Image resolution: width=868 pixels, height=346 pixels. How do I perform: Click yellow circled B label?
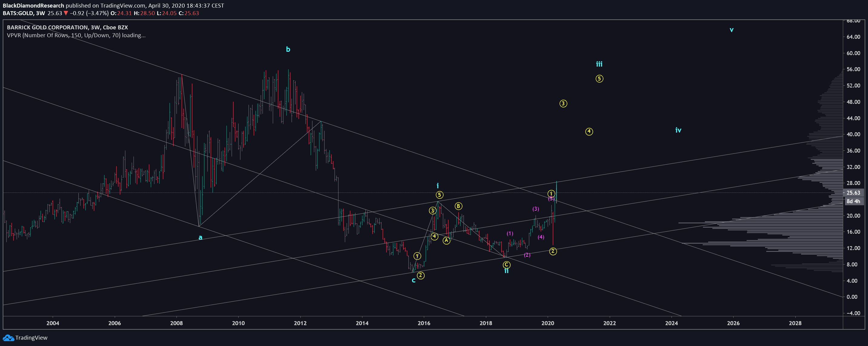coord(458,206)
